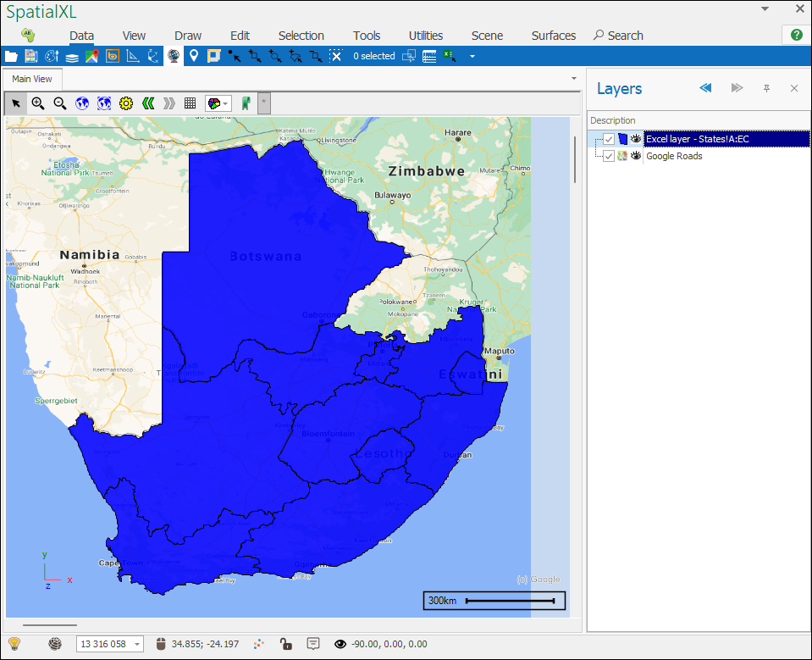812x660 pixels.
Task: Click the blue Excel layer color swatch
Action: 622,139
